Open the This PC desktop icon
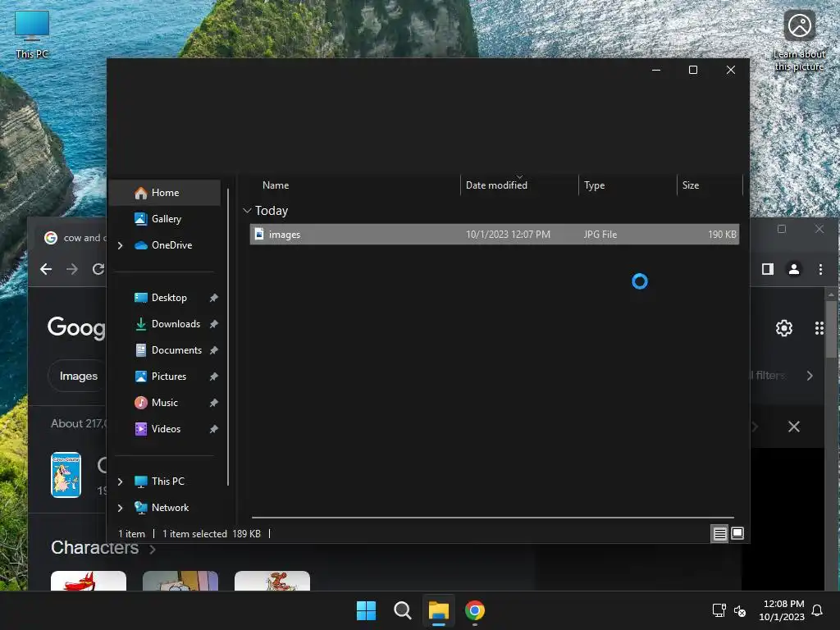The height and width of the screenshot is (630, 840). (x=32, y=34)
